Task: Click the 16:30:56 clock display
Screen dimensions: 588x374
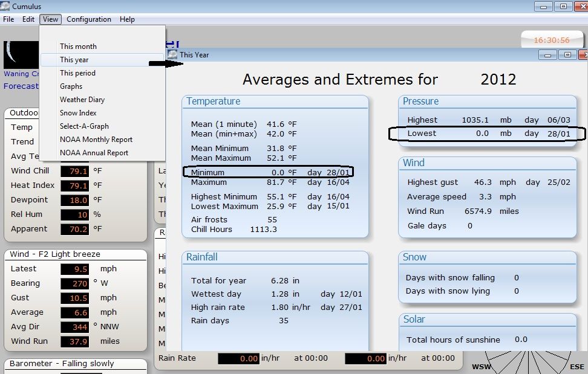Action: [551, 40]
